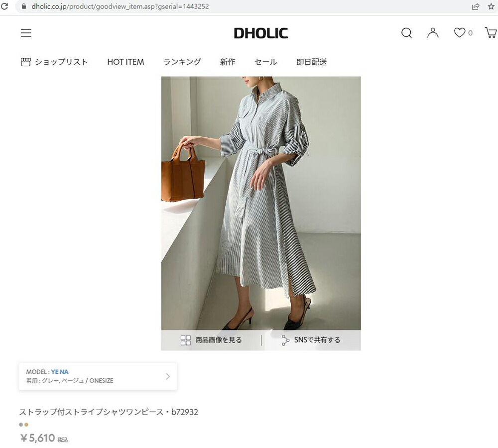Click the DHOLIC logo
Viewport: 498px width, 448px height.
point(261,33)
